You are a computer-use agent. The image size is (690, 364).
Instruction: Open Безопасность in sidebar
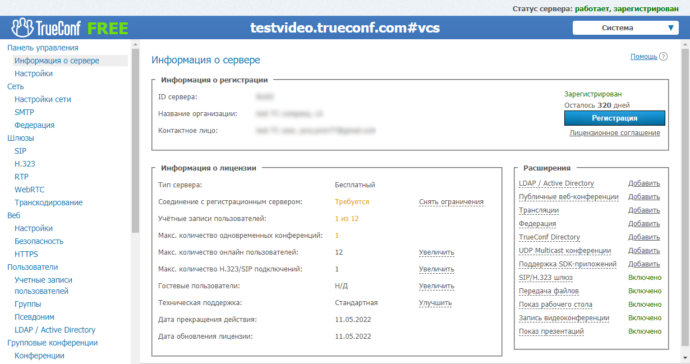[39, 241]
